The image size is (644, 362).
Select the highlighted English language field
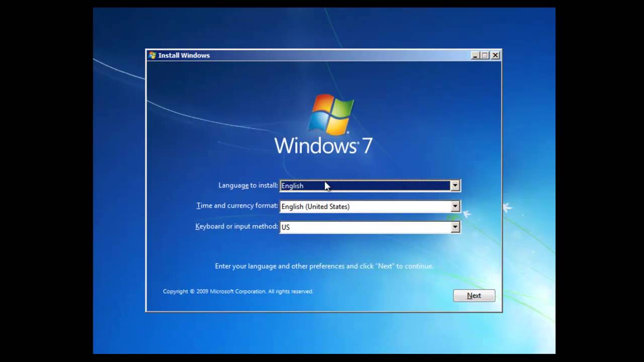click(x=365, y=186)
